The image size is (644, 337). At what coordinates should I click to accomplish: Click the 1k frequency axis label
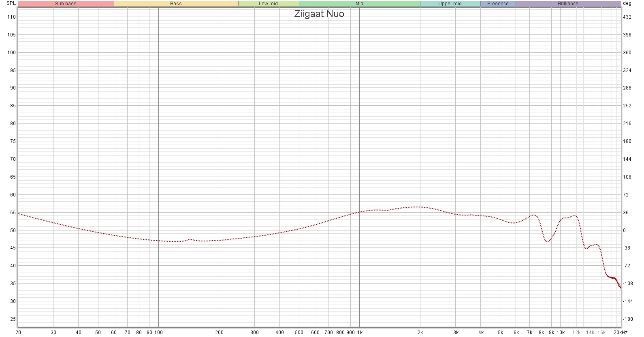point(360,333)
